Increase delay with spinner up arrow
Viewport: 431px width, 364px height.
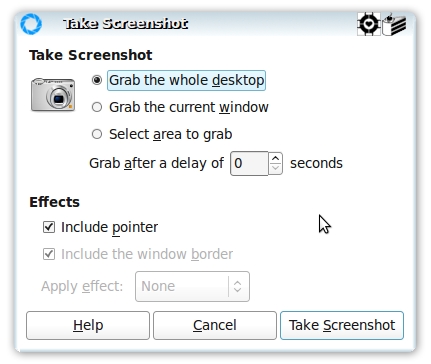tap(275, 158)
